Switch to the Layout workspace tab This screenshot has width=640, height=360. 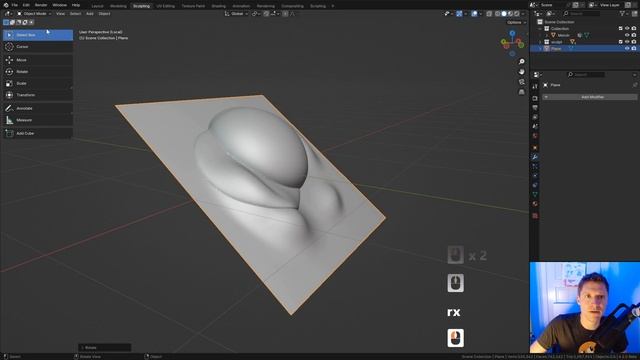click(x=98, y=6)
